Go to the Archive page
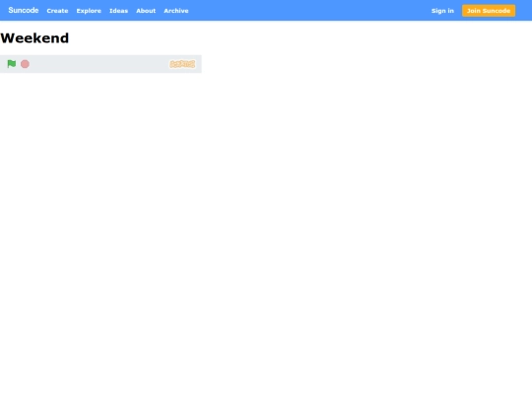Viewport: 532px width, 399px height. pyautogui.click(x=176, y=11)
